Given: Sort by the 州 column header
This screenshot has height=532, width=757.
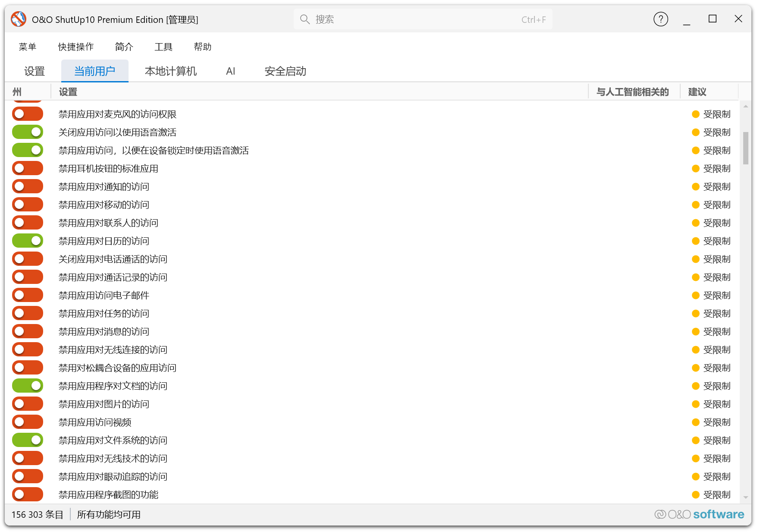Looking at the screenshot, I should click(x=28, y=92).
